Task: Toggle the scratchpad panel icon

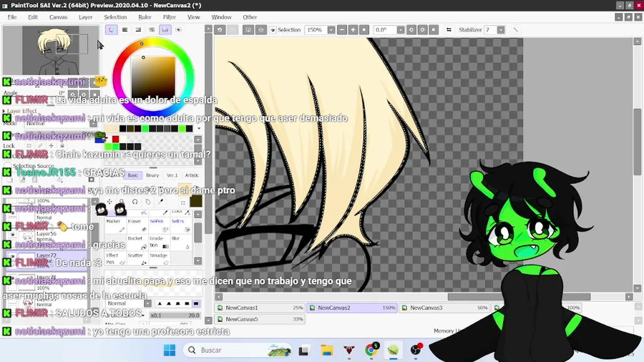Action: click(178, 30)
